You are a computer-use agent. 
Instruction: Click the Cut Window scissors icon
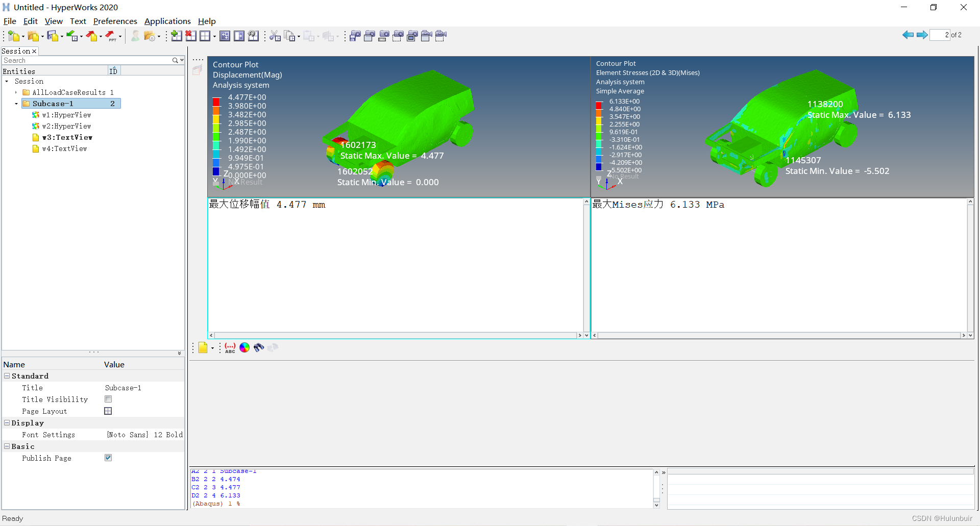(x=275, y=36)
